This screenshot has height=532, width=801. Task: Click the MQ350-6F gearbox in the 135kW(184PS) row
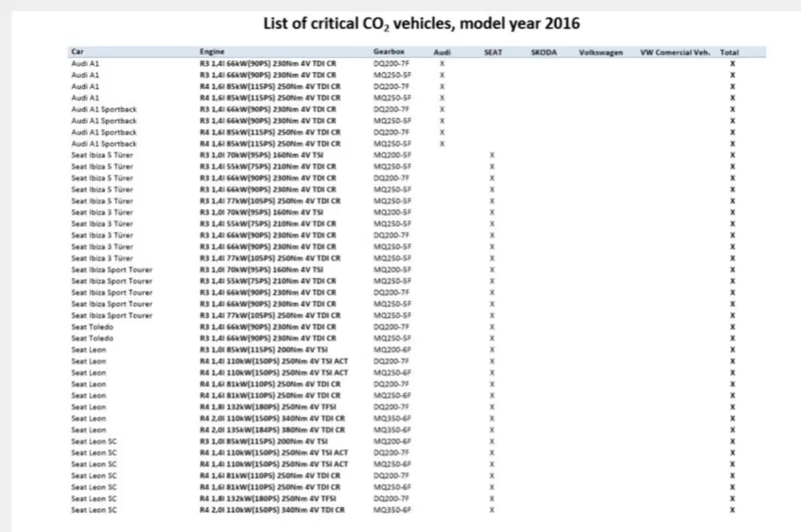pyautogui.click(x=392, y=430)
